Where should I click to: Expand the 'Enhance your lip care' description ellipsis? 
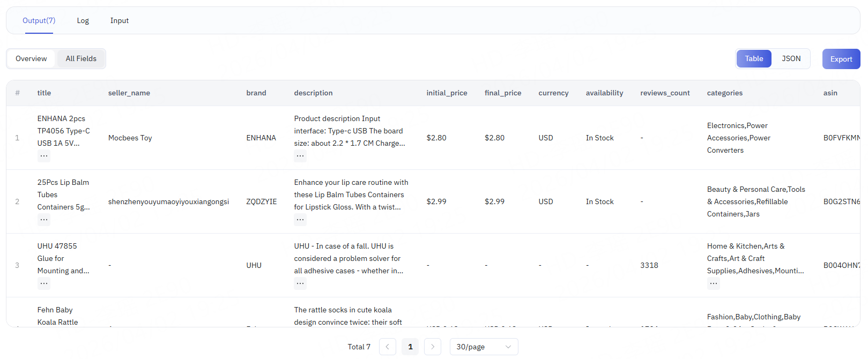(x=300, y=220)
